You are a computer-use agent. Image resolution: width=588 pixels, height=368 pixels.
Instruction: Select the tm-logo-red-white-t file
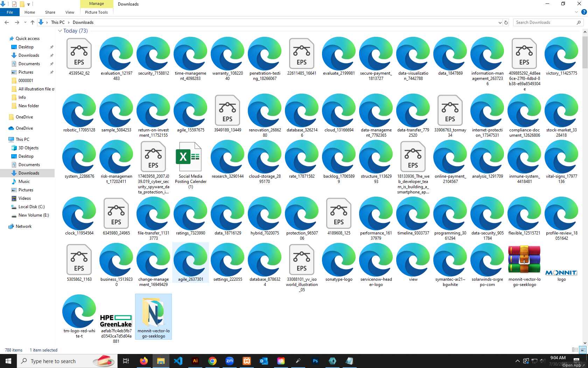[x=79, y=316]
